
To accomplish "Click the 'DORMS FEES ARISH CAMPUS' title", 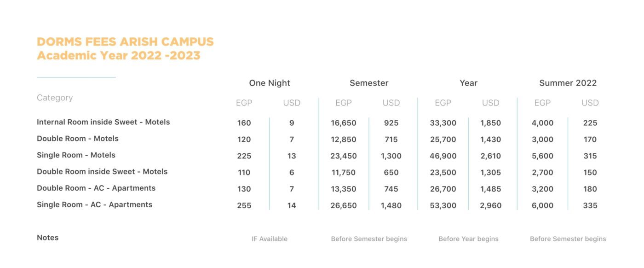I will [x=125, y=41].
